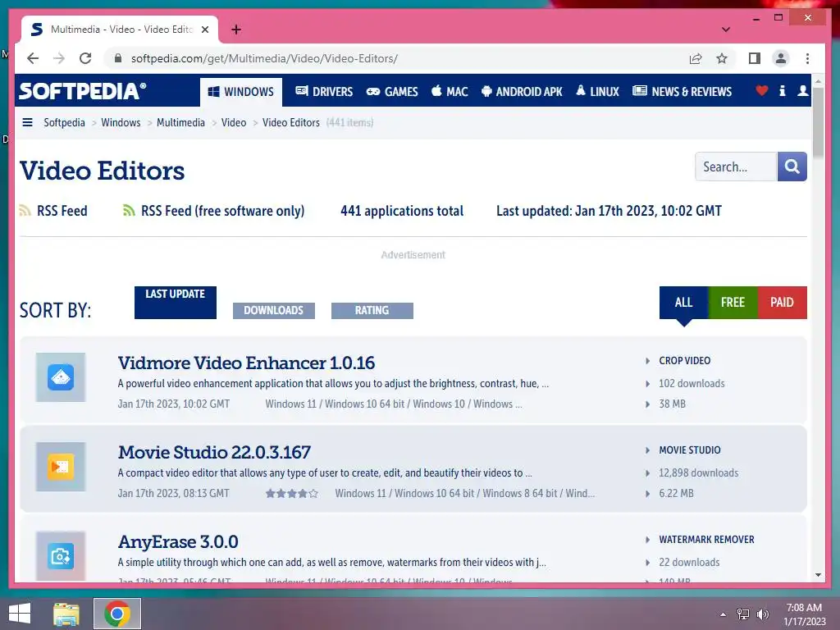Click the Chrome taskbar icon
Image resolution: width=840 pixels, height=630 pixels.
(117, 614)
